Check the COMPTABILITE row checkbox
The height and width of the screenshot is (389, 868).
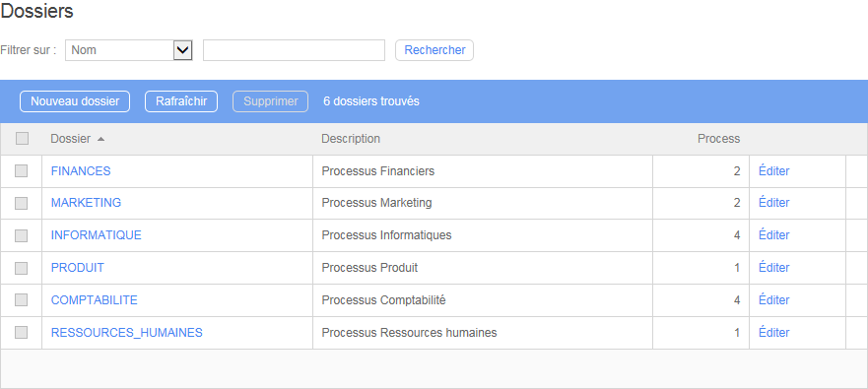click(x=21, y=300)
